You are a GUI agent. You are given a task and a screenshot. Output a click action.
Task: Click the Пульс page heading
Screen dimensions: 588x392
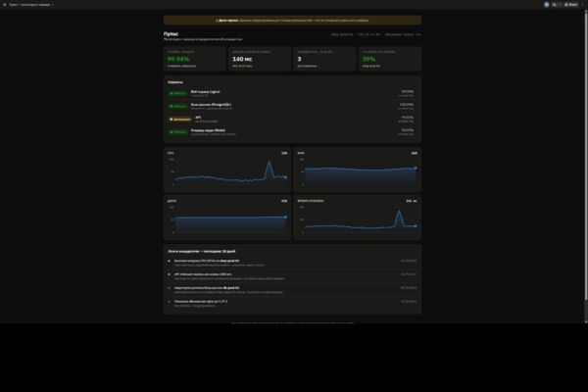[171, 33]
